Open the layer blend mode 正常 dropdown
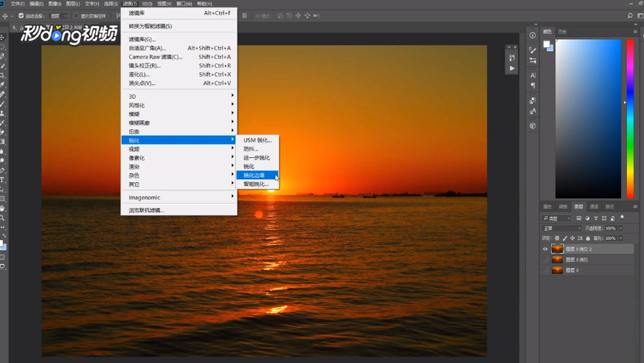The height and width of the screenshot is (363, 644). [561, 228]
